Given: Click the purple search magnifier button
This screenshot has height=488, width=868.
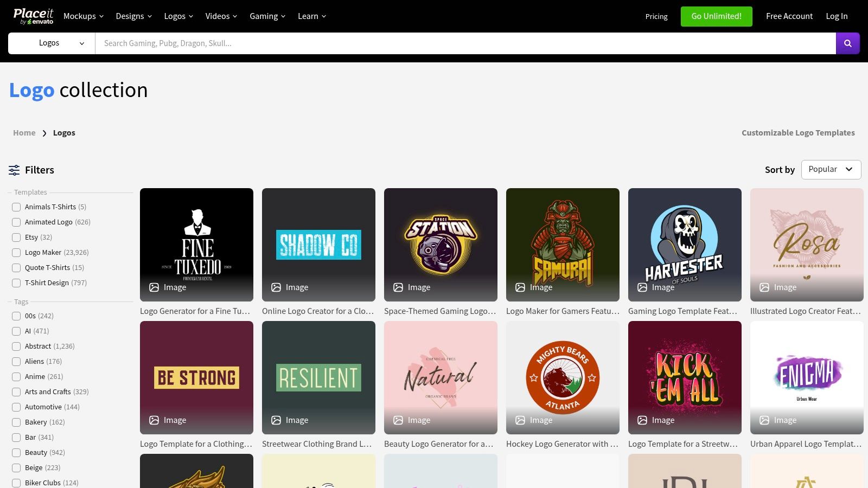Looking at the screenshot, I should point(847,43).
